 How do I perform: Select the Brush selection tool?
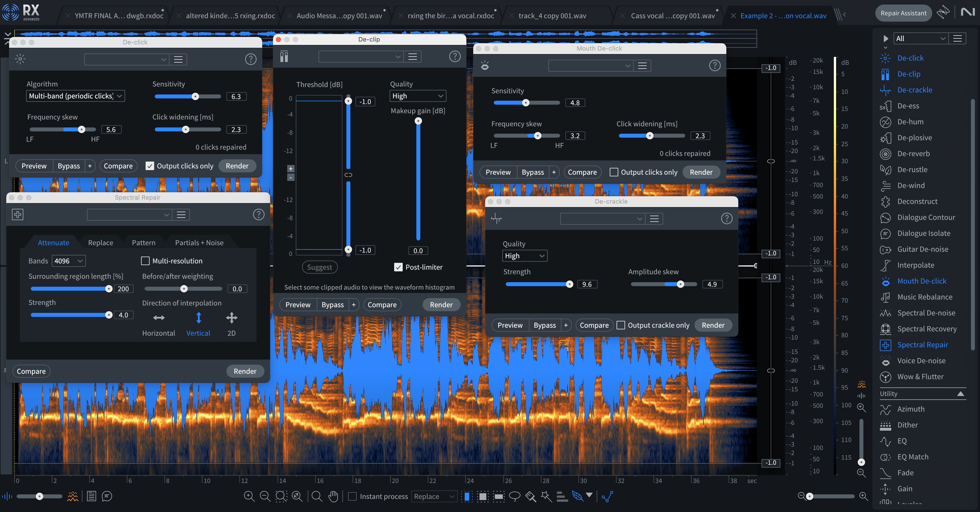(530, 496)
